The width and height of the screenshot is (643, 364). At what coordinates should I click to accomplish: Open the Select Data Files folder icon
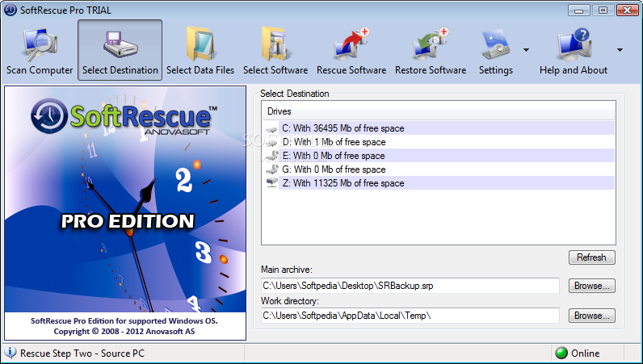(x=200, y=44)
